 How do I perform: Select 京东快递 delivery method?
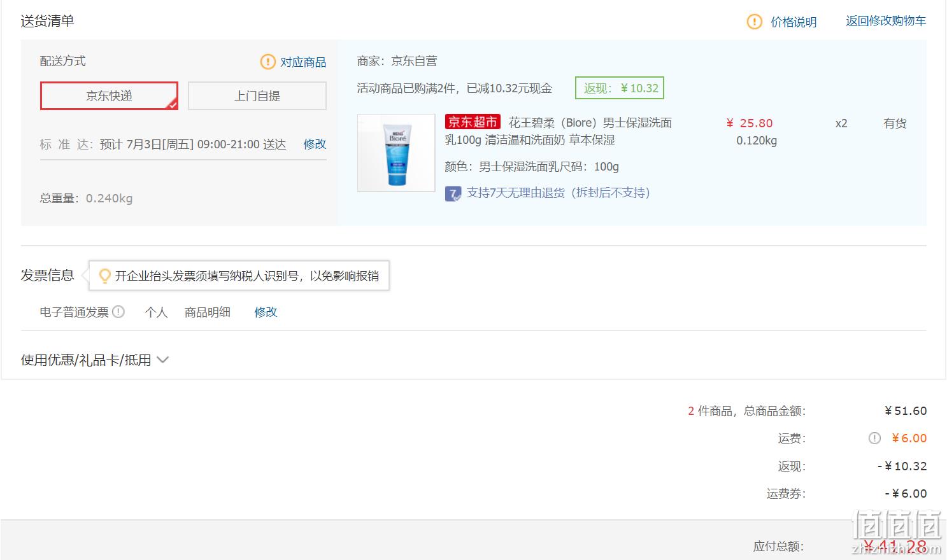coord(109,95)
